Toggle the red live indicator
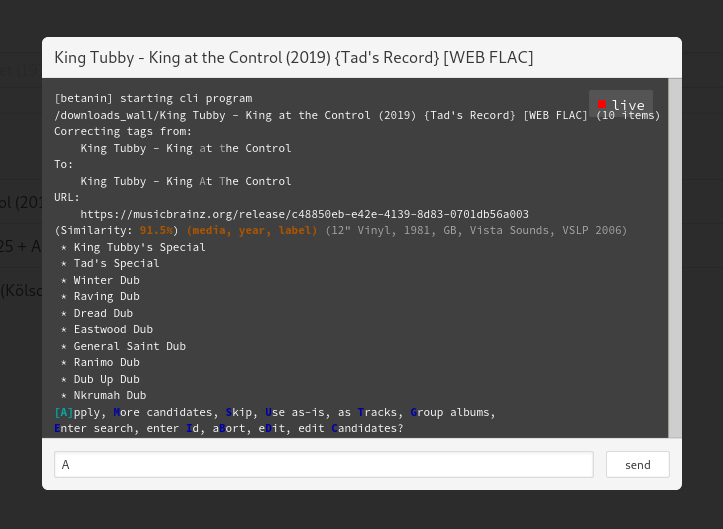 pyautogui.click(x=621, y=104)
